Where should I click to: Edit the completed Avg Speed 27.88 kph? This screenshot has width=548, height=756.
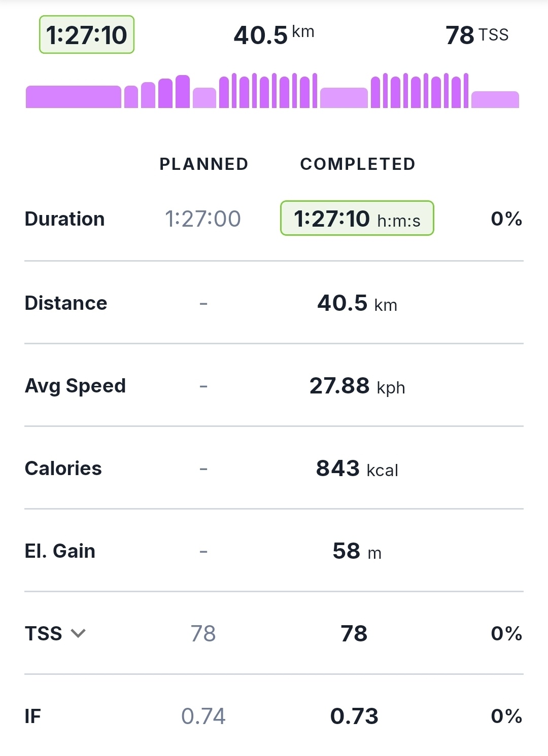tap(357, 386)
